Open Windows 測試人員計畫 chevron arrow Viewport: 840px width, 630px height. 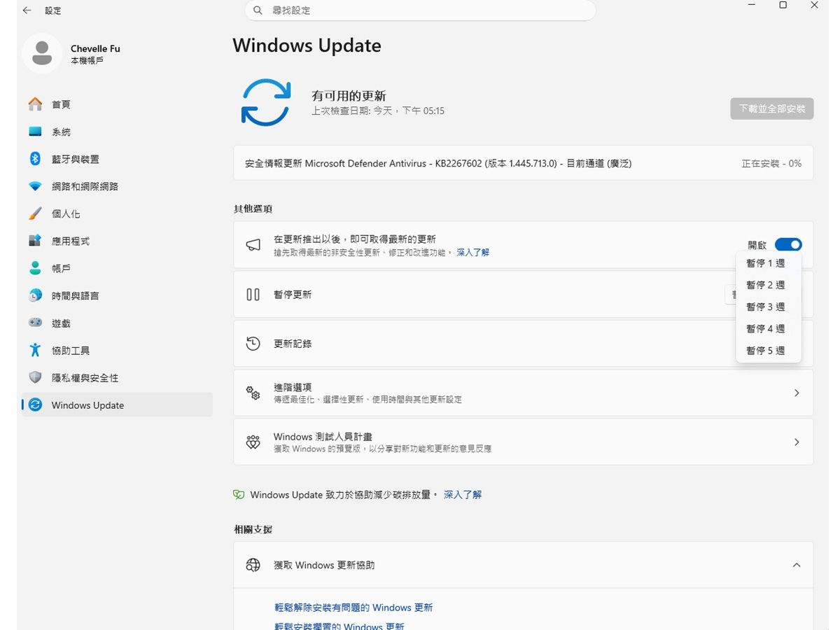pyautogui.click(x=797, y=442)
